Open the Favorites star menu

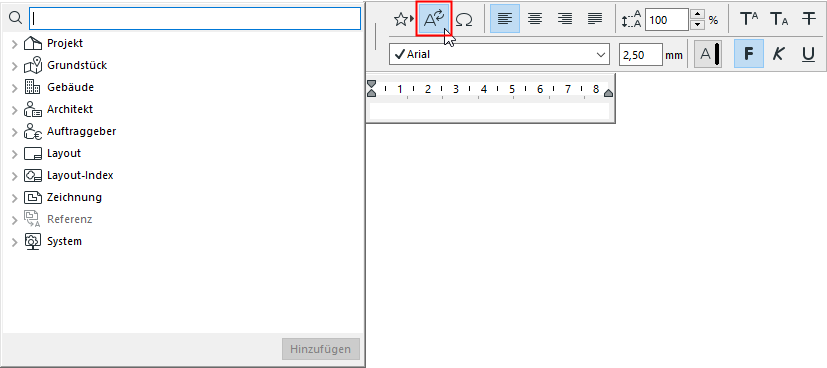point(404,20)
